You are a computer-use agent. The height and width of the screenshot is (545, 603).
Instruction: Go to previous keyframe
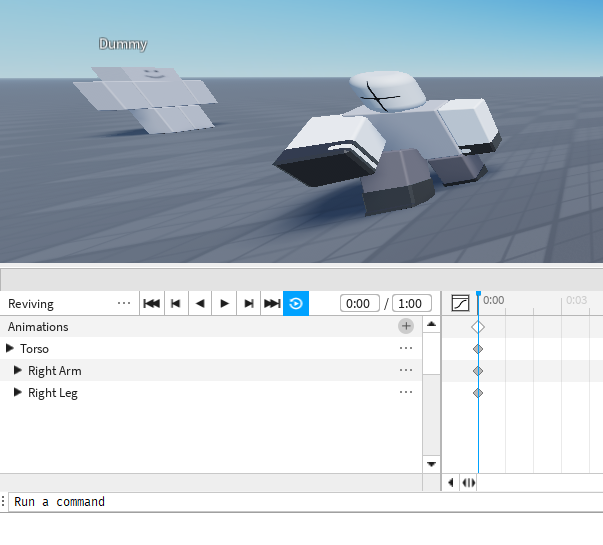(176, 303)
